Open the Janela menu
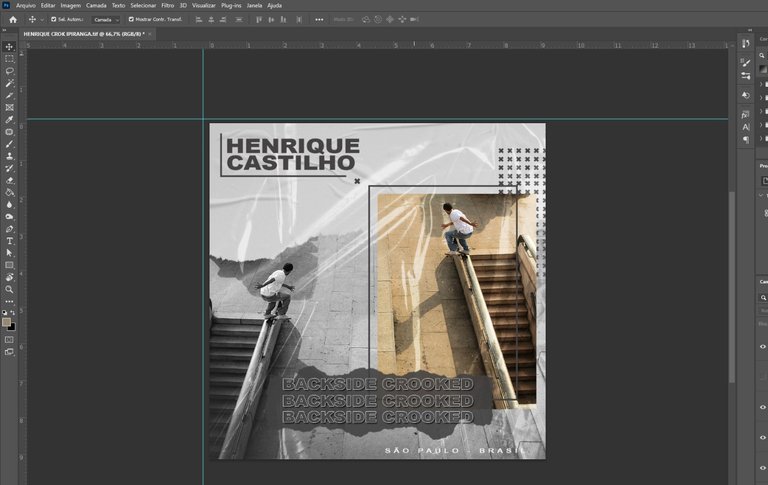 tap(254, 5)
